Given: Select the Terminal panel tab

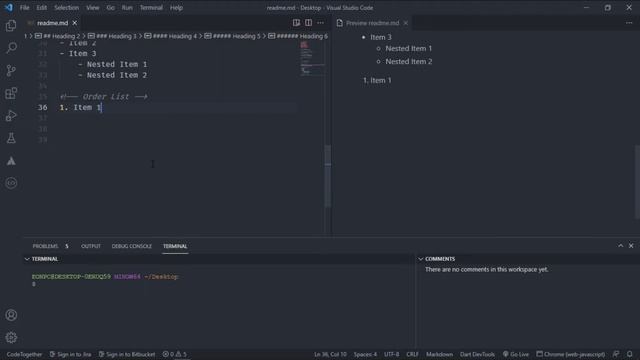Looking at the screenshot, I should 175,246.
